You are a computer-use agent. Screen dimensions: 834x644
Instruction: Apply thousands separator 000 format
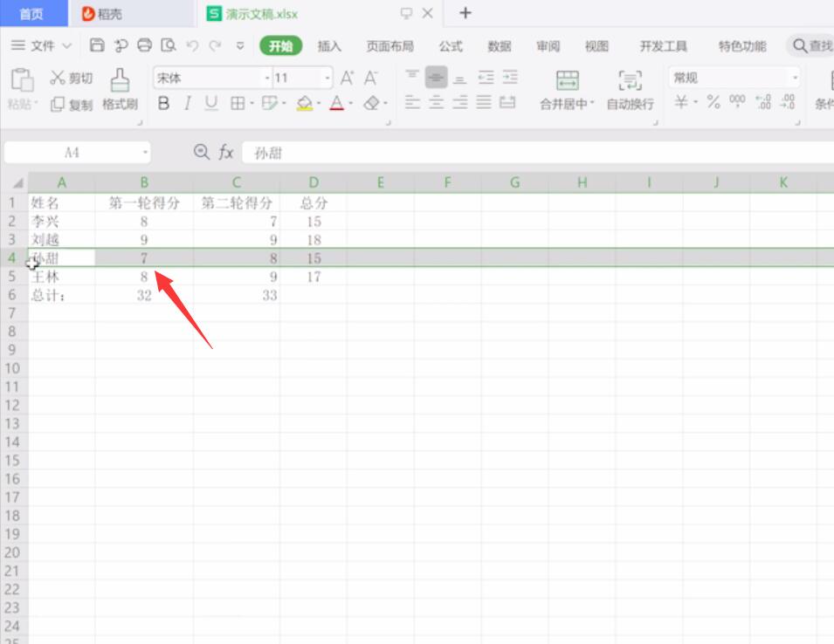click(737, 101)
